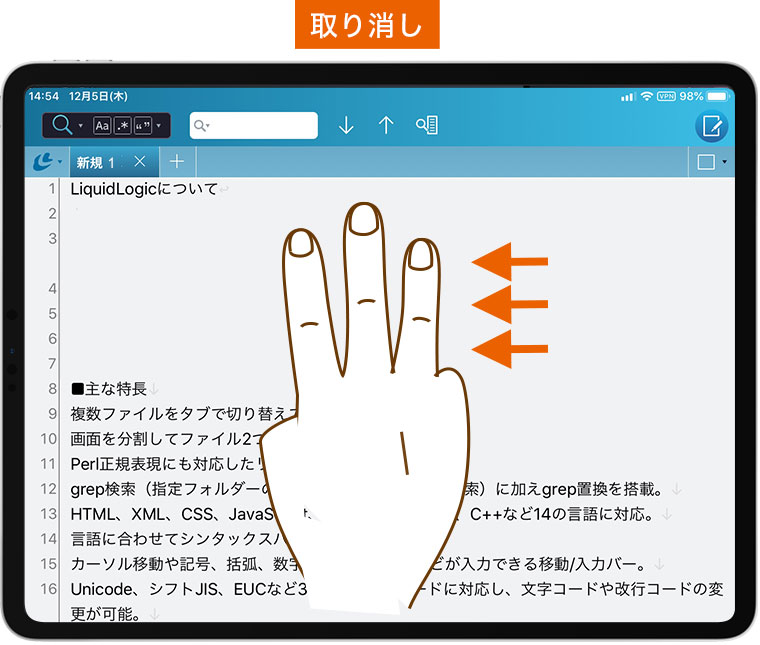This screenshot has width=760, height=645.
Task: Toggle whole-word quotes search option
Action: pyautogui.click(x=143, y=126)
